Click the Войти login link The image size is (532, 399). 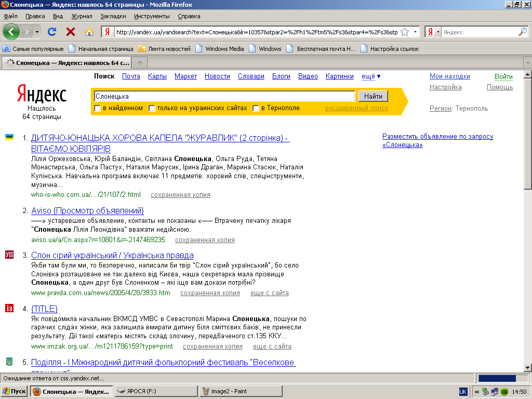[x=503, y=77]
